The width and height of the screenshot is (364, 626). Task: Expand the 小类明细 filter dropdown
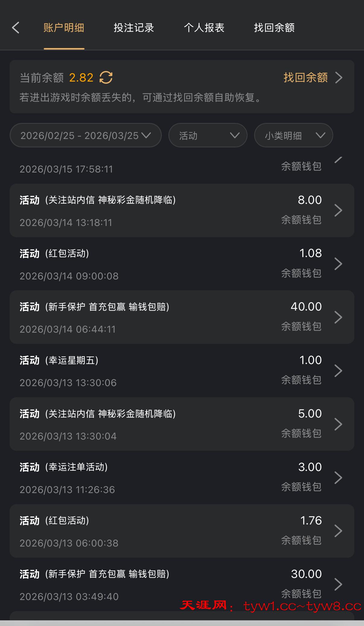click(293, 135)
